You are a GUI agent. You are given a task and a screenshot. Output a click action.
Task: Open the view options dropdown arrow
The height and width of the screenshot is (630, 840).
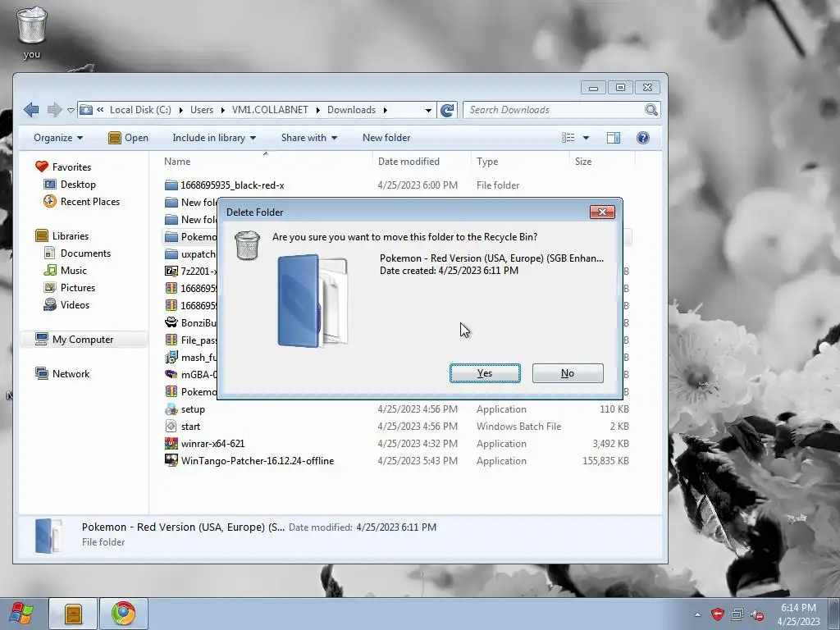click(586, 138)
